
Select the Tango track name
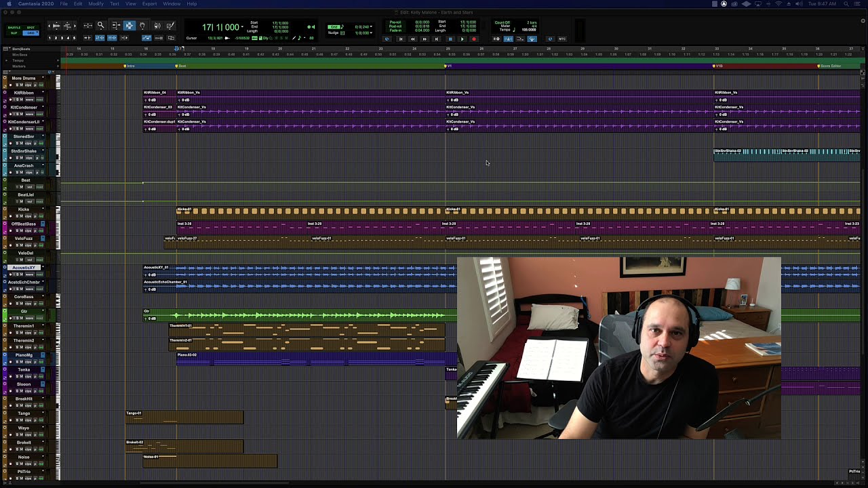coord(24,413)
